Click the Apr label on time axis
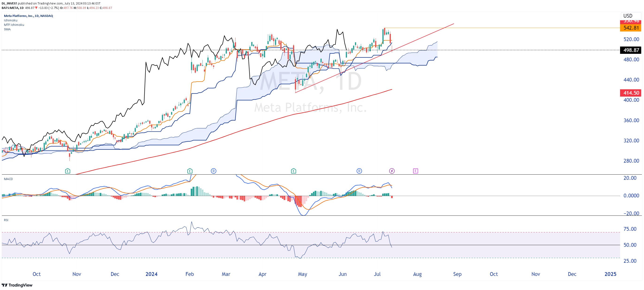644x290 pixels. coord(262,274)
